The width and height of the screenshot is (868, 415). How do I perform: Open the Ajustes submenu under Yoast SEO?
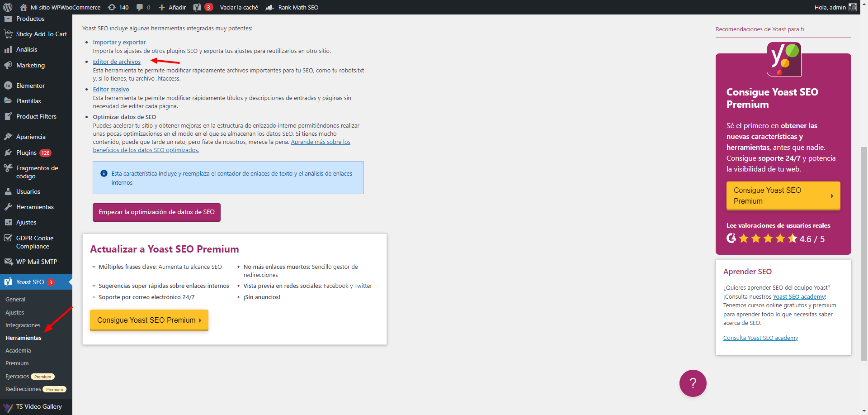coord(14,312)
